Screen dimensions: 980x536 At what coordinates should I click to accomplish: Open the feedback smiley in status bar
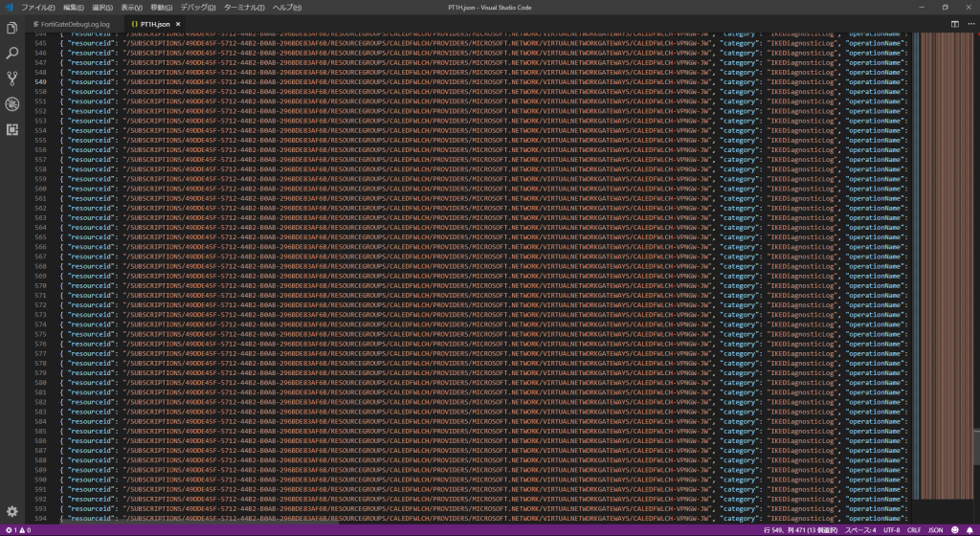point(954,530)
